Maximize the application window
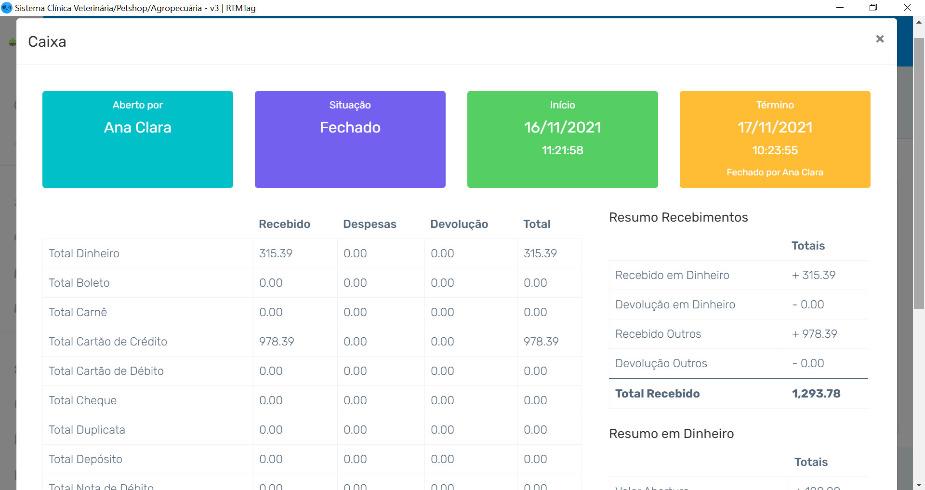 tap(873, 7)
